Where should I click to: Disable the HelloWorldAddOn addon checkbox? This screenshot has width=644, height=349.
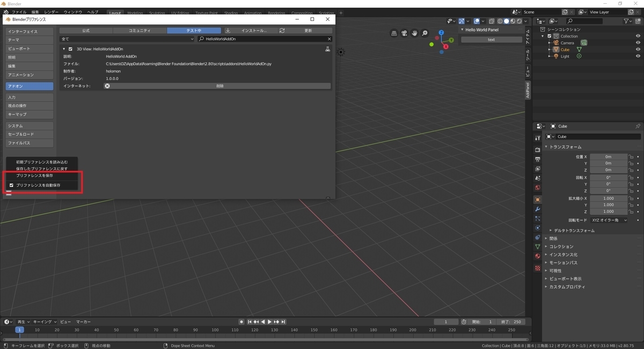70,49
